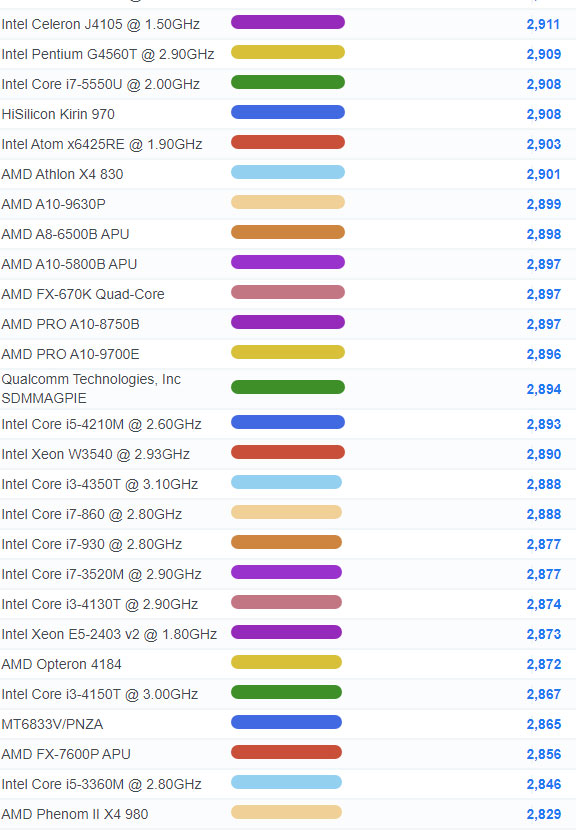The width and height of the screenshot is (576, 830).
Task: Click score 2,909 for Pentium G4560T
Action: pos(544,55)
